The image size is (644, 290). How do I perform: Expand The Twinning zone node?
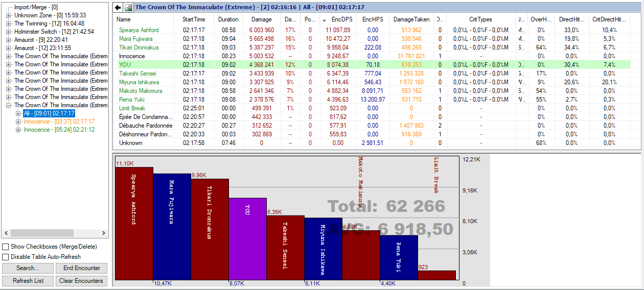point(8,23)
